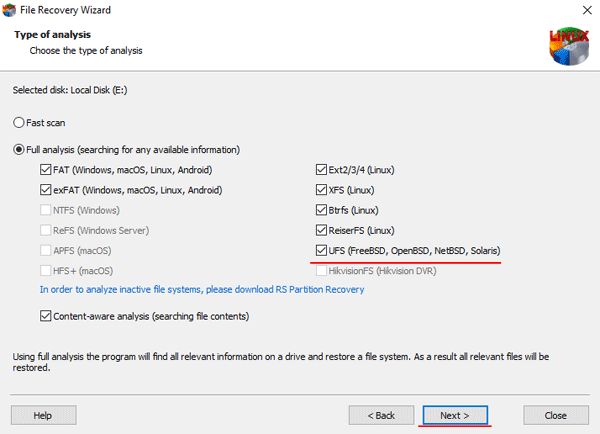Disable Content-aware analysis checkbox

click(x=47, y=316)
